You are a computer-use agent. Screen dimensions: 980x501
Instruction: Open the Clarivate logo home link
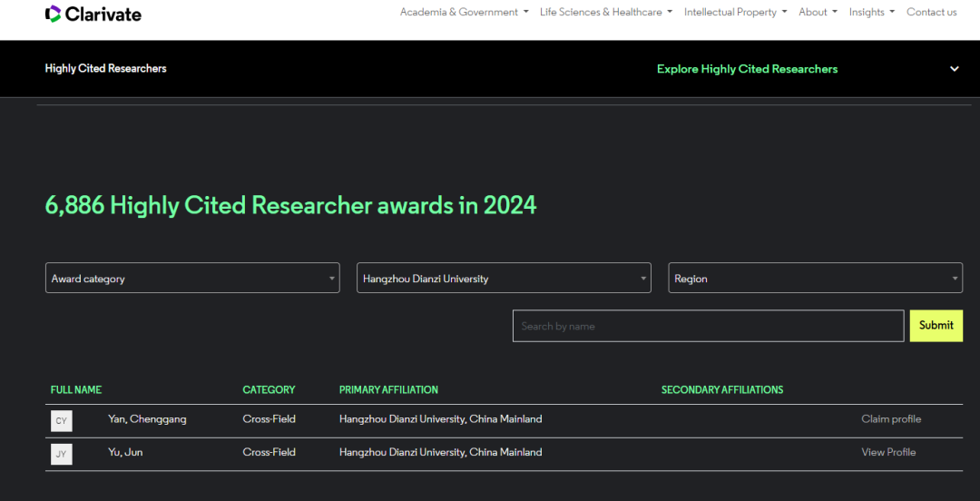click(x=93, y=13)
